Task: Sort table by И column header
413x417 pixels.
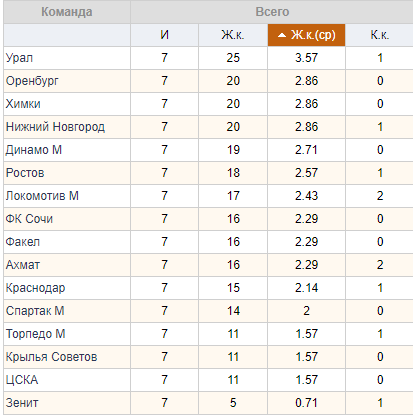Action: (x=164, y=35)
